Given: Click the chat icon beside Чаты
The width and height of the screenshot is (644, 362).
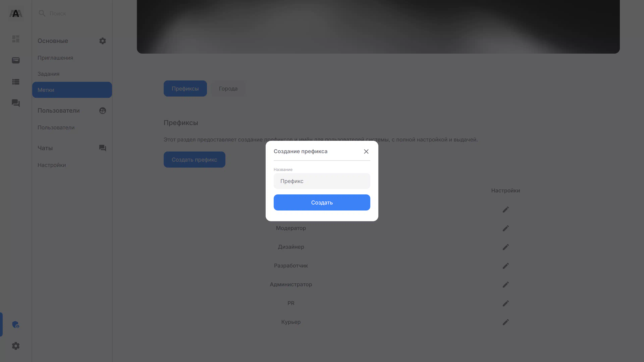Looking at the screenshot, I should 102,148.
